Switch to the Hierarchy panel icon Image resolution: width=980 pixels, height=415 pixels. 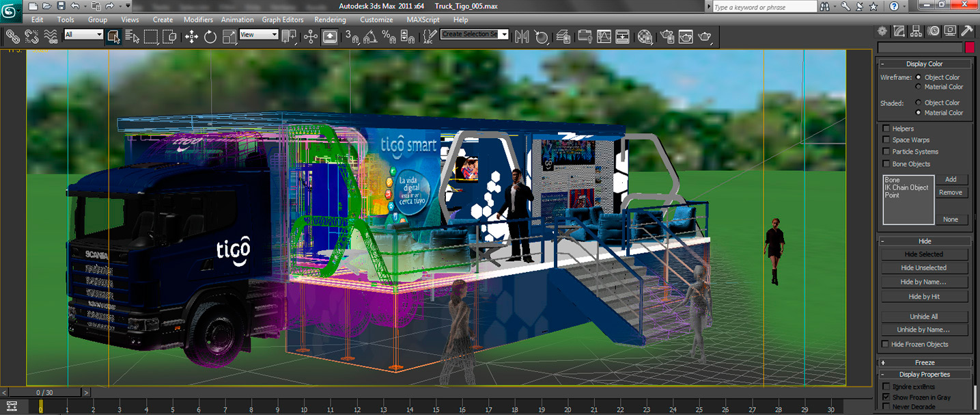pos(916,31)
